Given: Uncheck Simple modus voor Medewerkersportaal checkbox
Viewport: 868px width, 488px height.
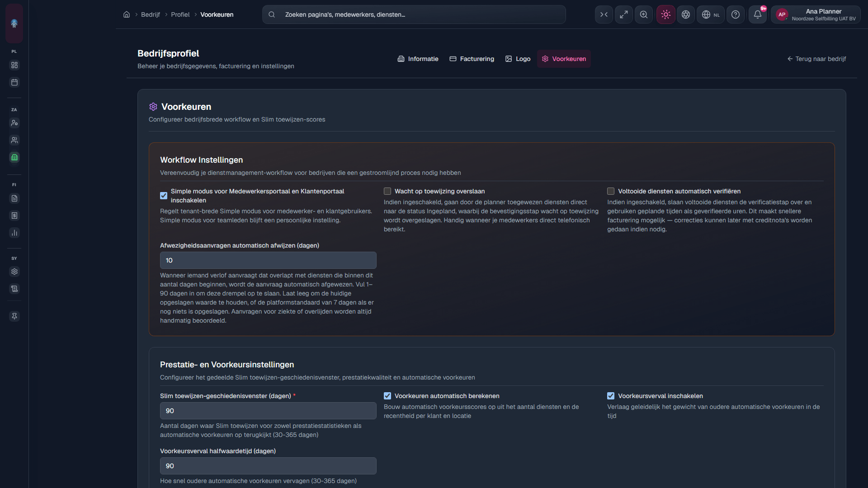Looking at the screenshot, I should pyautogui.click(x=164, y=196).
